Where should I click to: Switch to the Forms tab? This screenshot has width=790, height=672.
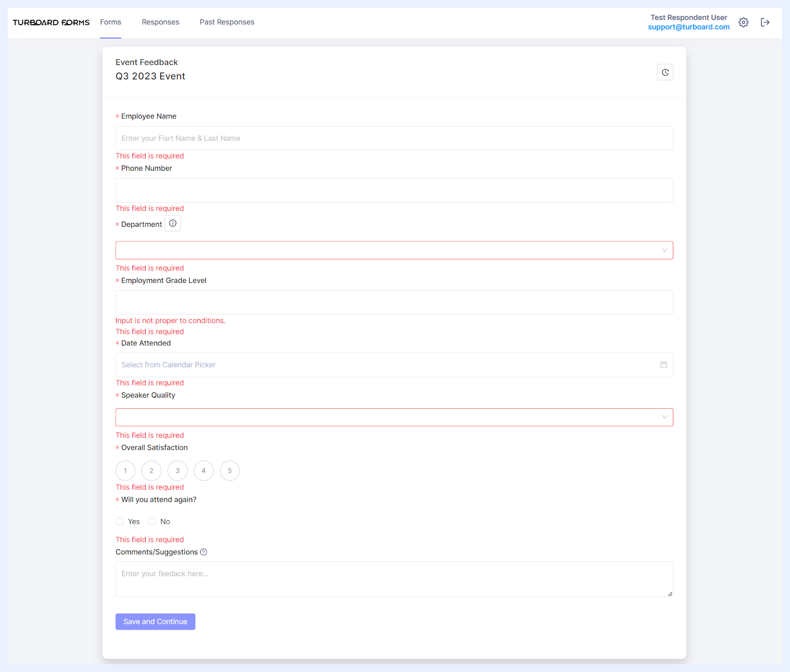coord(111,22)
